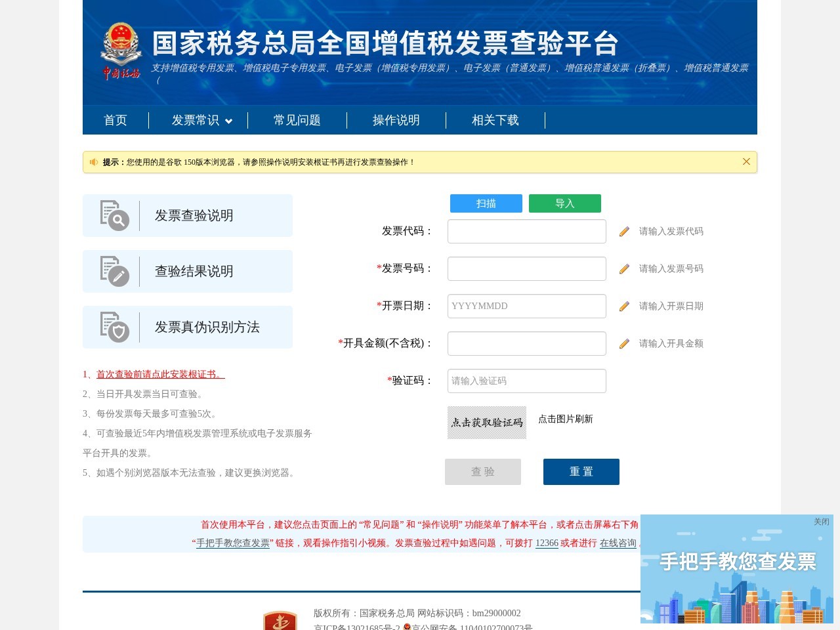The height and width of the screenshot is (630, 840).
Task: Open the 发票真伪识别方法 panel
Action: coord(188,327)
